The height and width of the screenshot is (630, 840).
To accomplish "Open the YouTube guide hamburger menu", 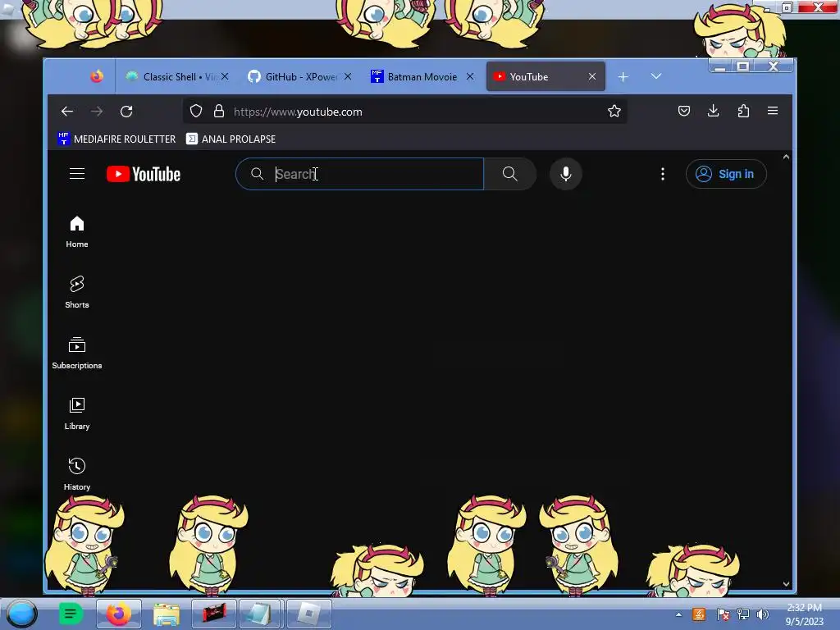I will coord(77,174).
